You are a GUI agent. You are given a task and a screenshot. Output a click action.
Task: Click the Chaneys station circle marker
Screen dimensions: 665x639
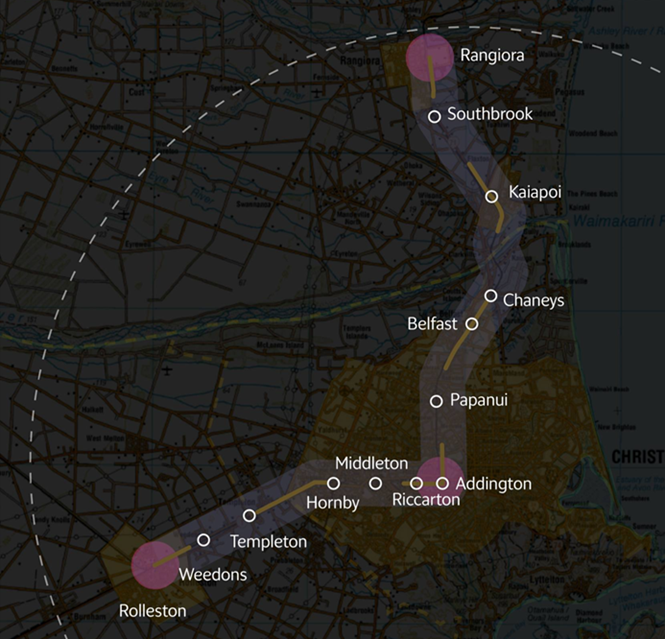(491, 296)
